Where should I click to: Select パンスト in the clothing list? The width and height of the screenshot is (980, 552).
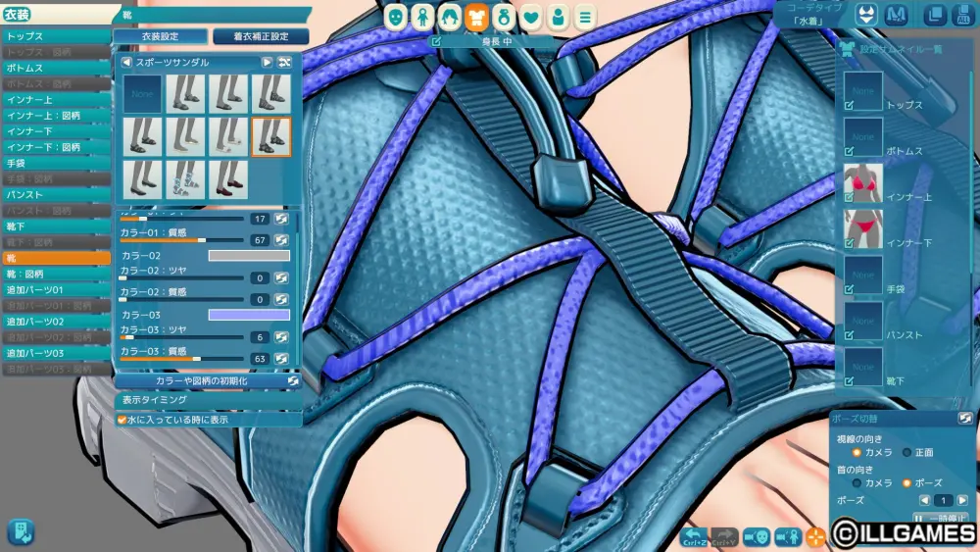(56, 194)
